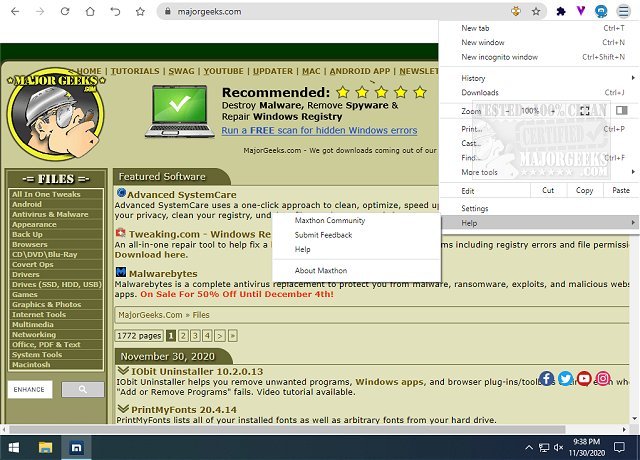Open the Browsers category
Image resolution: width=640 pixels, height=460 pixels.
click(30, 244)
